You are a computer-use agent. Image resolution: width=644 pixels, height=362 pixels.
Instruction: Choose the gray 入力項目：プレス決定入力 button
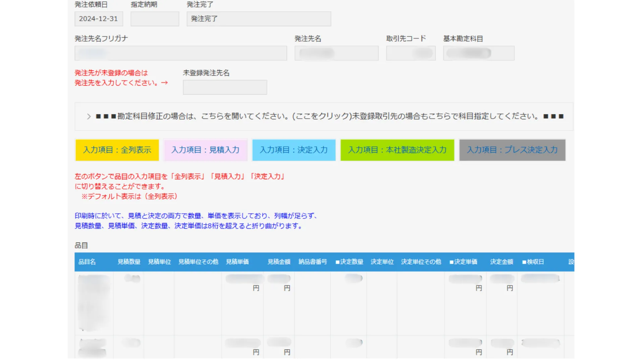pyautogui.click(x=512, y=150)
